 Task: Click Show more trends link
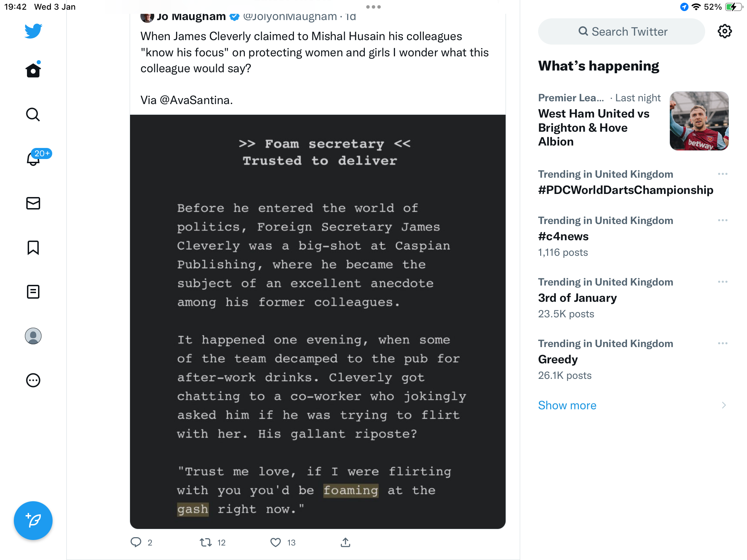[567, 405]
